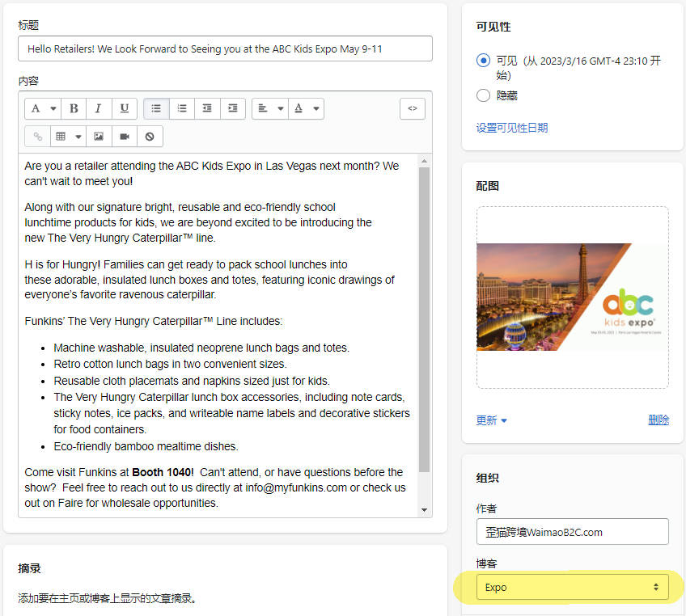Clear formatting with the circle-slash icon
This screenshot has height=616, width=686.
point(150,137)
